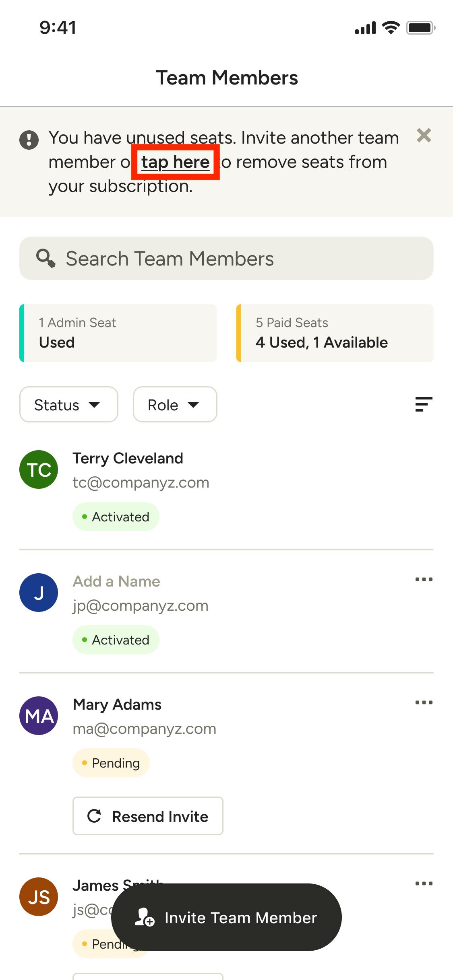This screenshot has width=453, height=980.
Task: Tap Mary Adams' MA avatar
Action: (x=39, y=716)
